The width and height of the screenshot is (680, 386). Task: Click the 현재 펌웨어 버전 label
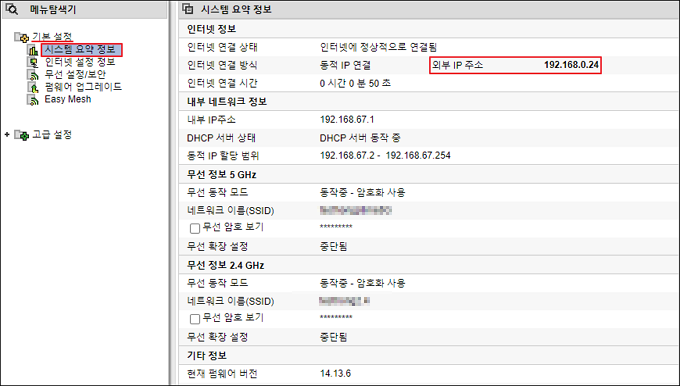222,373
